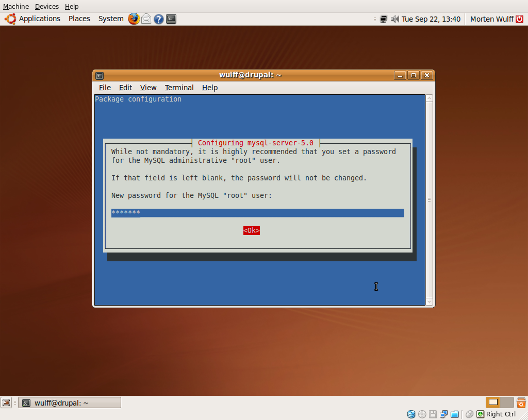
Task: Close the wulff@drupal terminal window
Action: coord(427,75)
